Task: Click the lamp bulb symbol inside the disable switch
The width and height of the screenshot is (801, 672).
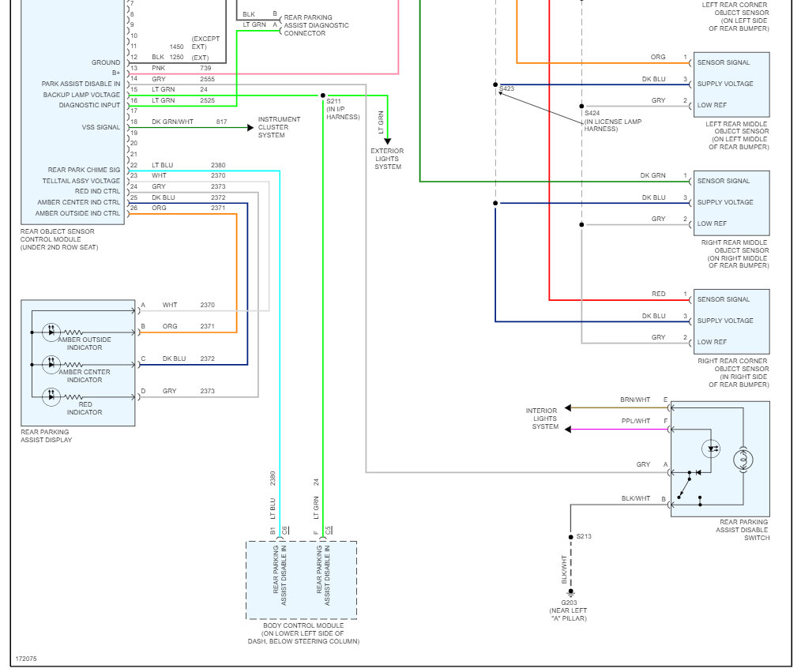Action: pyautogui.click(x=743, y=460)
